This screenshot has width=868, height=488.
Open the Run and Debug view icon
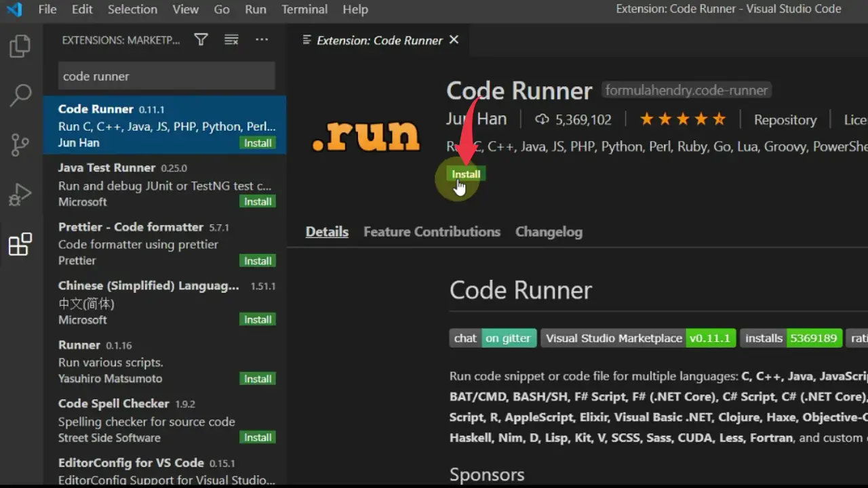[20, 195]
